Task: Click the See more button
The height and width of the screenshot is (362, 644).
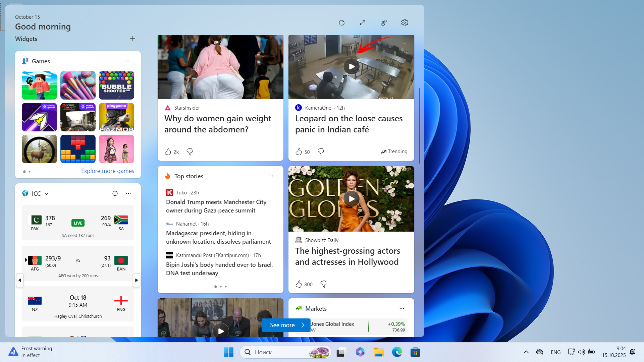Action: click(286, 325)
